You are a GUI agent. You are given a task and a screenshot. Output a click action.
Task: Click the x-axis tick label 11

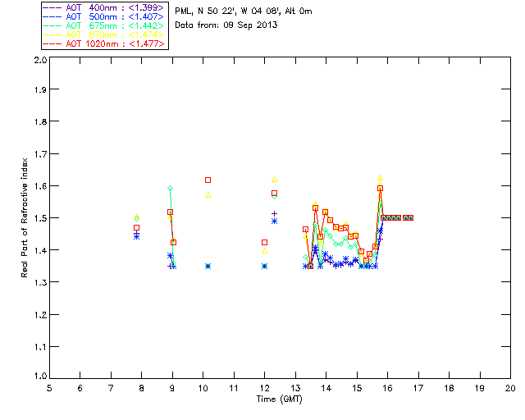coord(234,388)
